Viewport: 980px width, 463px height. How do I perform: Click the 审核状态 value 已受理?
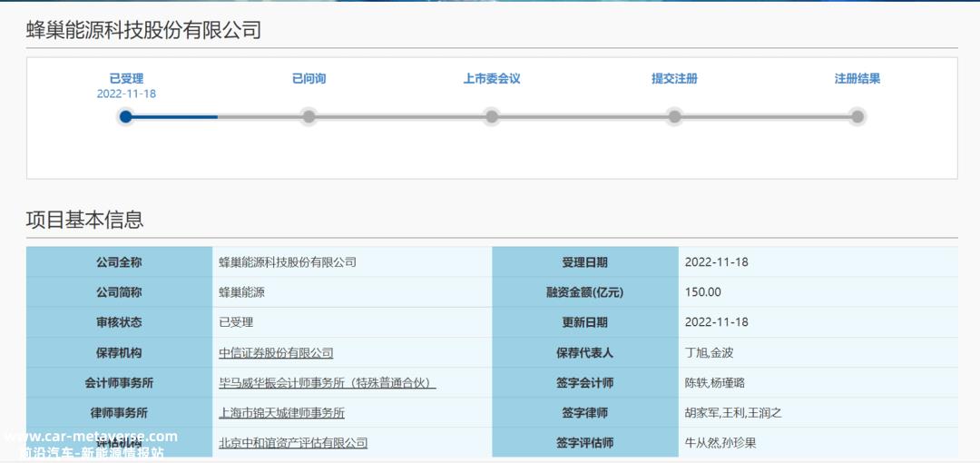click(x=236, y=322)
